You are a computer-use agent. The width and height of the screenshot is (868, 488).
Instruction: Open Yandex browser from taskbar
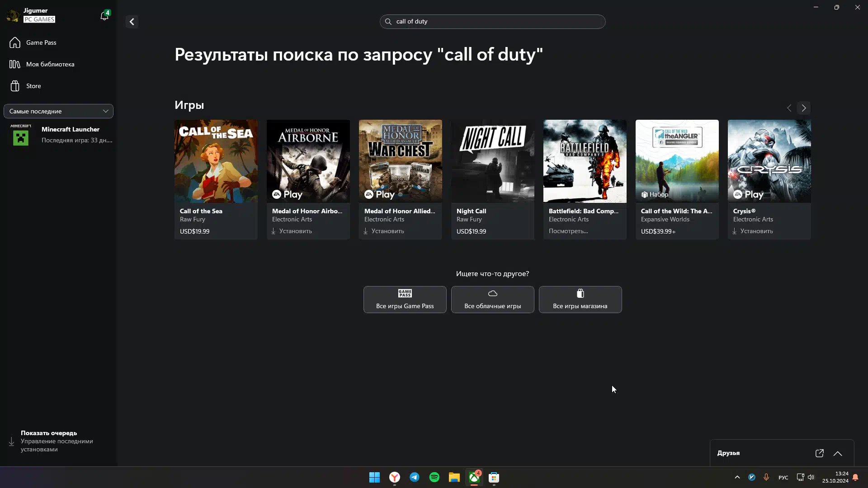pos(395,477)
